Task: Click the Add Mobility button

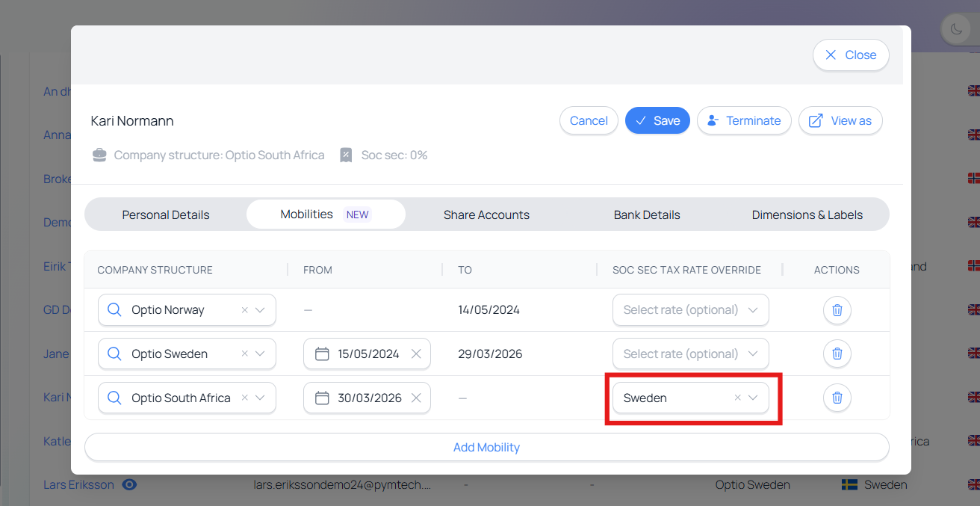Action: (x=486, y=448)
